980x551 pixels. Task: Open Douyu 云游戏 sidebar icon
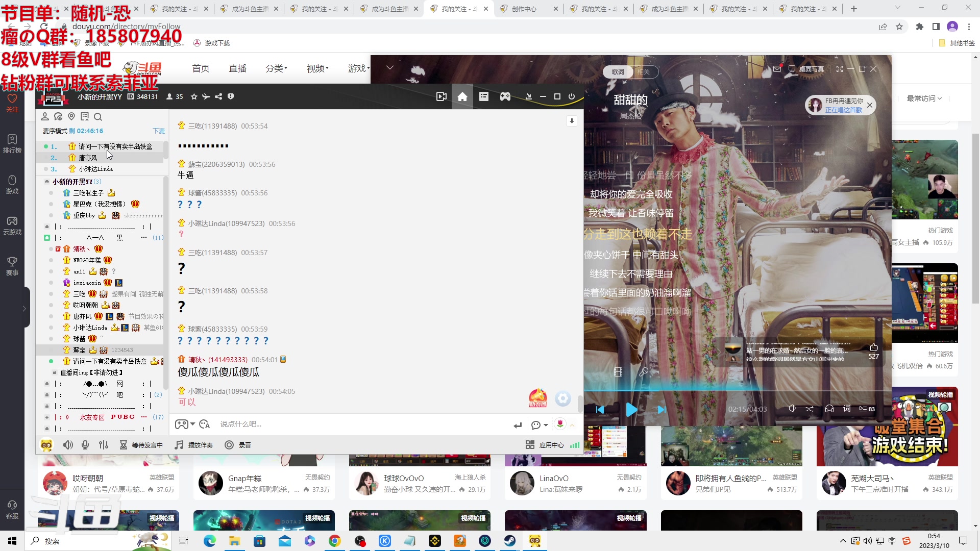click(12, 225)
